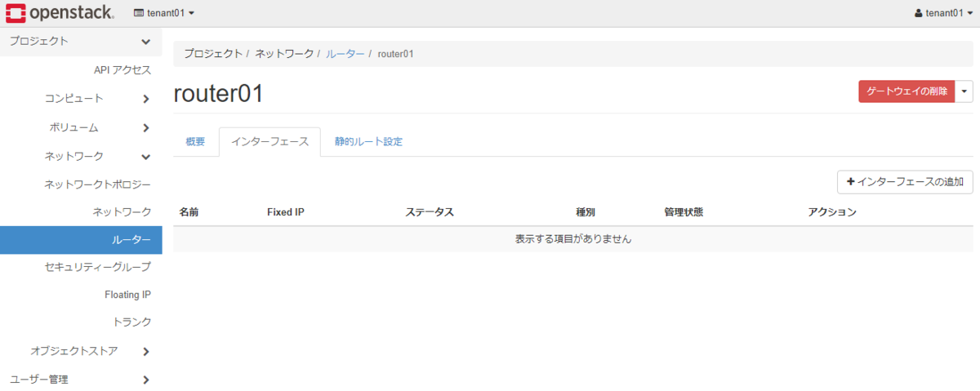This screenshot has height=391, width=980.
Task: Open the tenant01 project selector dropdown
Action: point(164,13)
